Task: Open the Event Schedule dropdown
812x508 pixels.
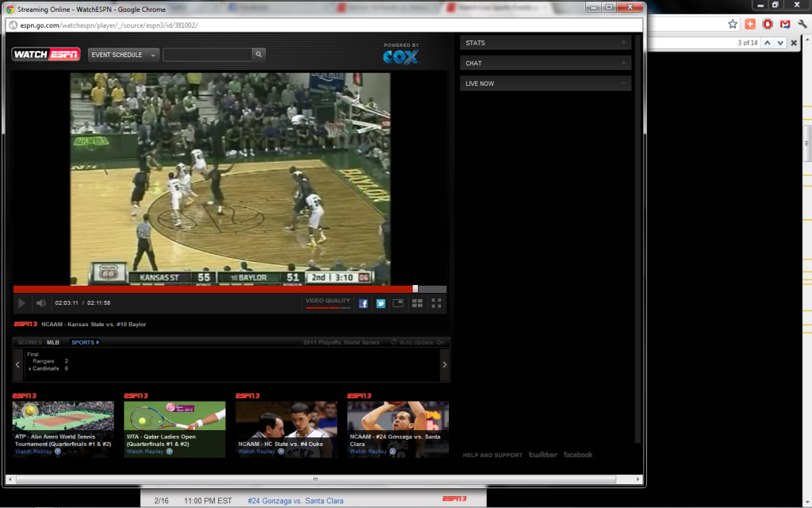Action: tap(124, 55)
